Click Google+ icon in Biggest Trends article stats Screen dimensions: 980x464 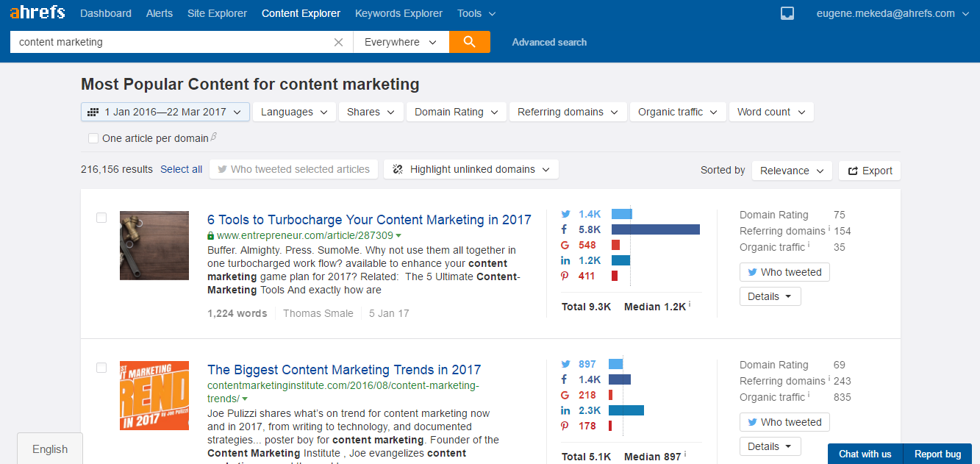565,395
